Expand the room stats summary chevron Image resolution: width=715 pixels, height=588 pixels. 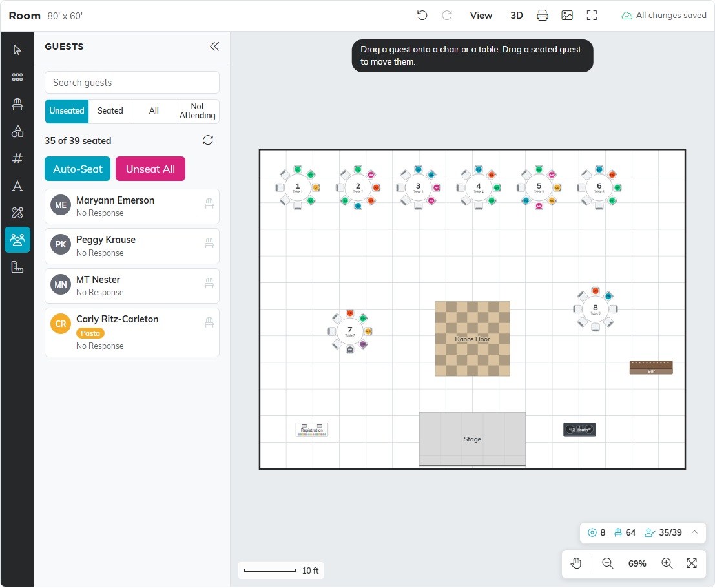point(694,532)
